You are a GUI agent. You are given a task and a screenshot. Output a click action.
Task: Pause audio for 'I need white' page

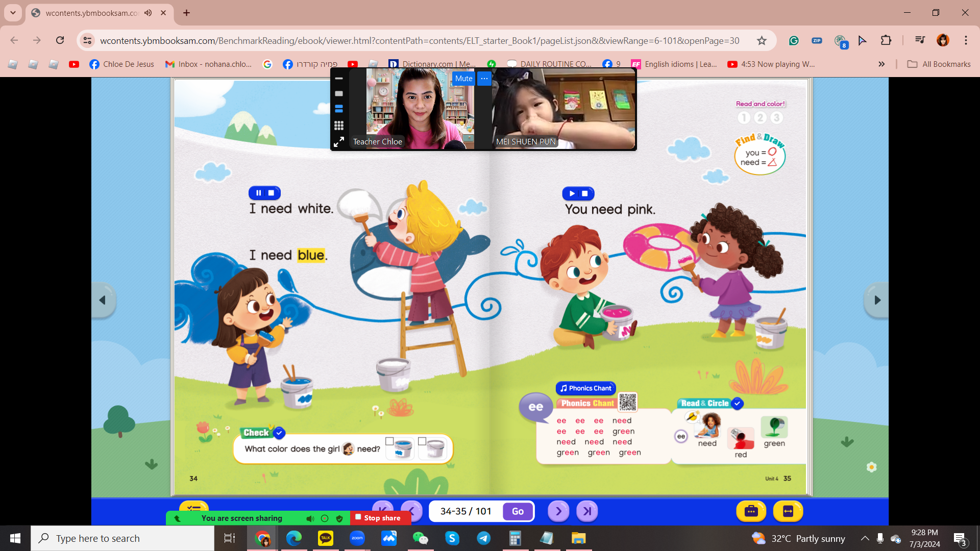pos(258,193)
